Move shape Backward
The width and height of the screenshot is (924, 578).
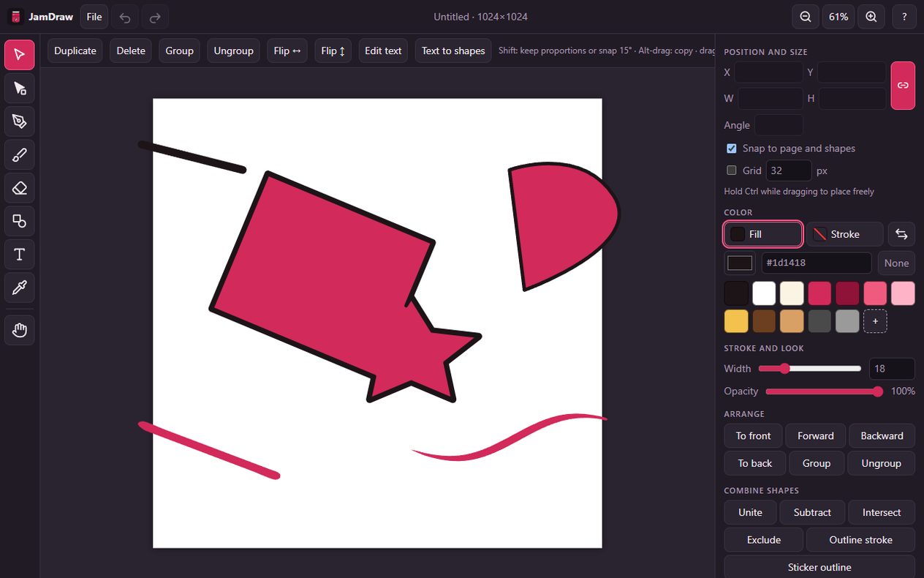(882, 436)
